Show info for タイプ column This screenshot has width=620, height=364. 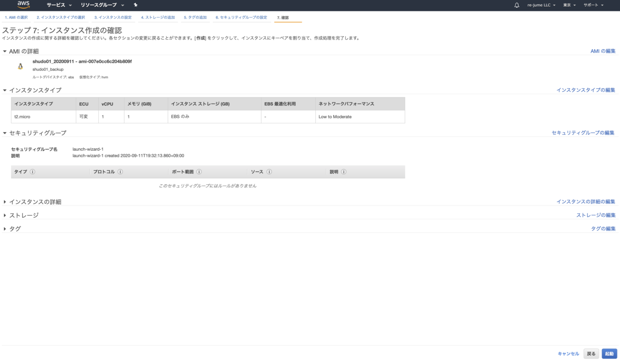pyautogui.click(x=32, y=172)
